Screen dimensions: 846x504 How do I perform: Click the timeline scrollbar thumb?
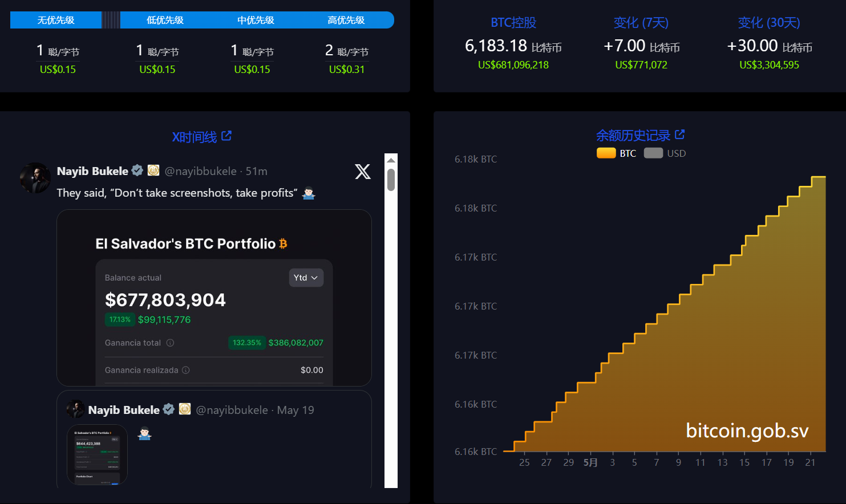(391, 180)
